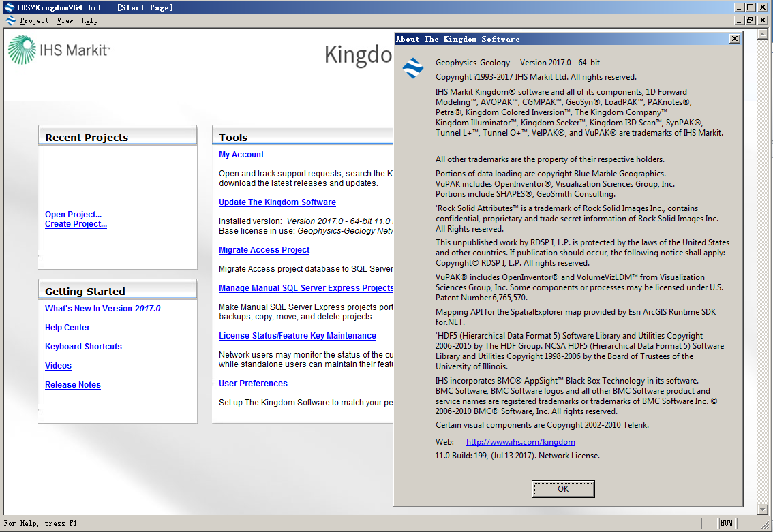Click the 'Version 2017.0 - 64-bit' text in About

click(x=560, y=63)
